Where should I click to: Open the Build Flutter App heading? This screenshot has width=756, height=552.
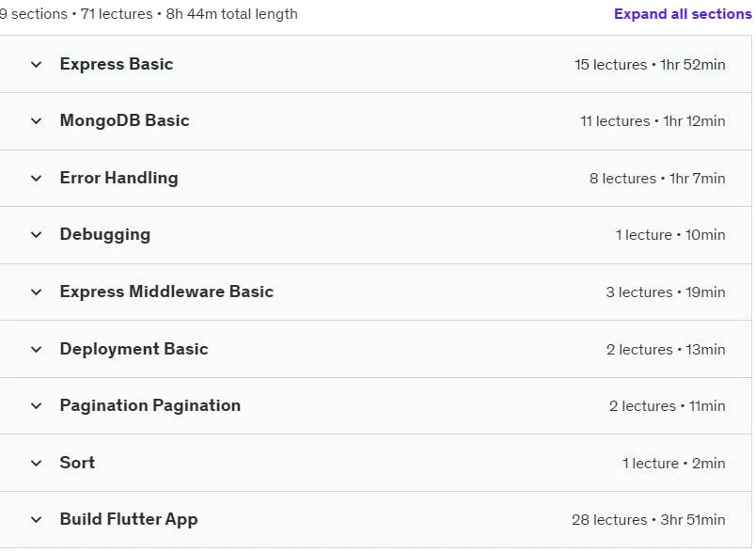coord(129,519)
